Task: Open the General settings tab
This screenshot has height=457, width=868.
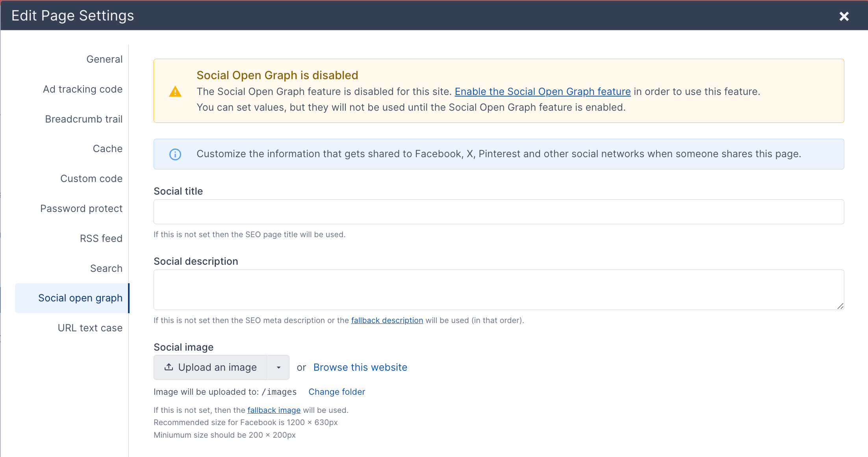Action: point(104,59)
